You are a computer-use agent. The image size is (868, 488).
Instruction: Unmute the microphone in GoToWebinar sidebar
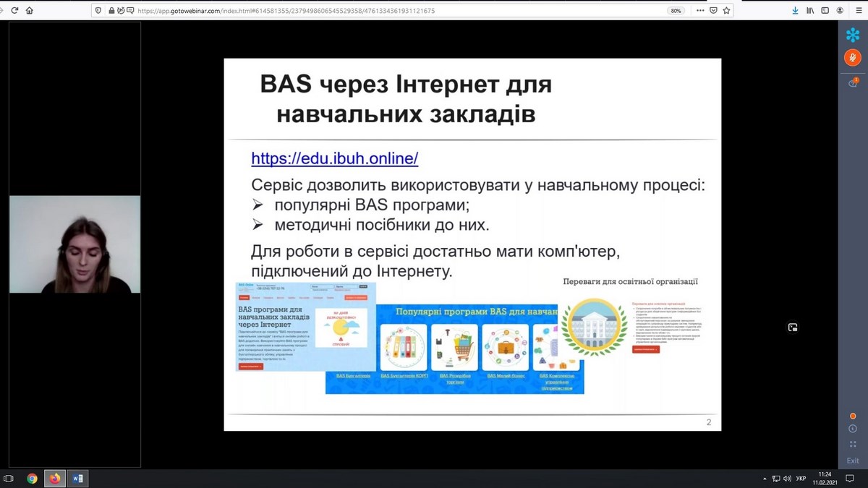(853, 59)
